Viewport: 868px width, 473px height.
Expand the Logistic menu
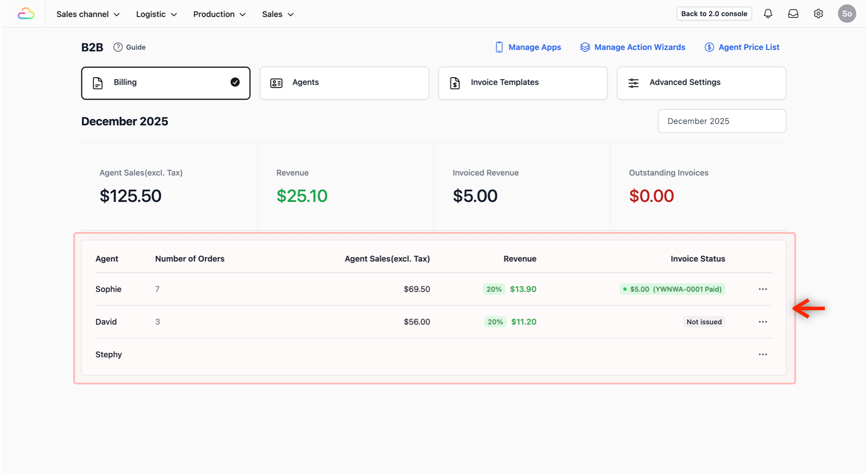(156, 14)
